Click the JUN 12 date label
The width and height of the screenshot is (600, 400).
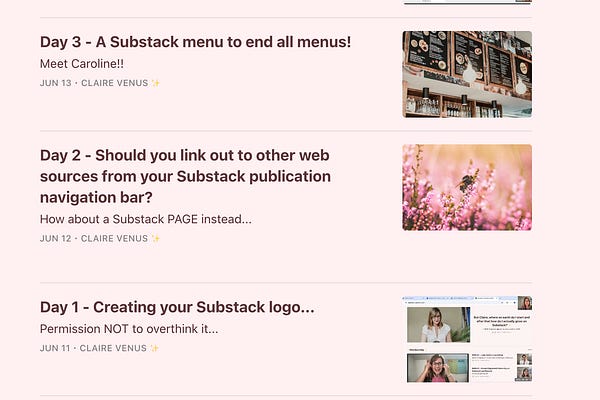point(55,238)
